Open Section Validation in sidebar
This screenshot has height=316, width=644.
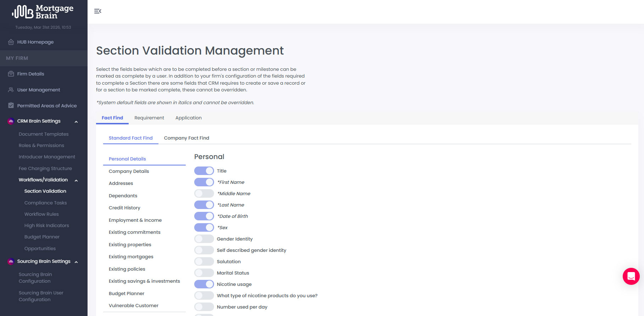tap(45, 191)
